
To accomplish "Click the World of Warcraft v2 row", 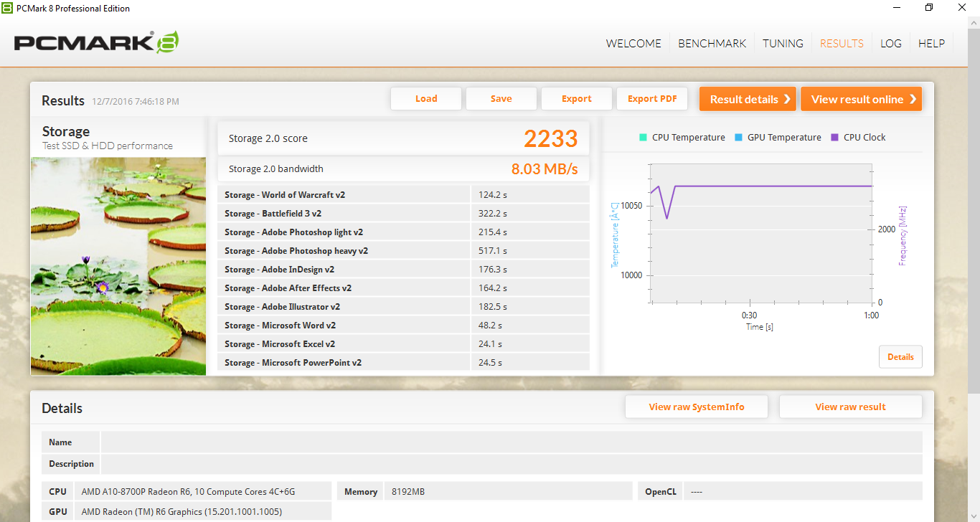I will click(x=403, y=194).
